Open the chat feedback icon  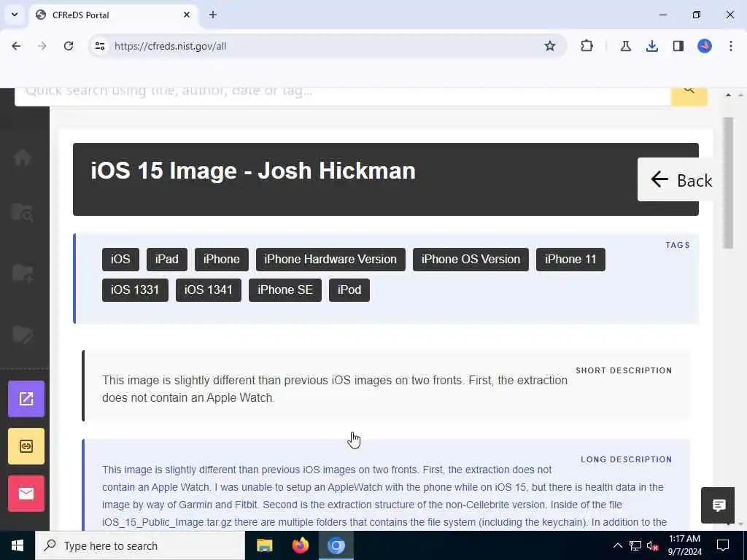718,505
